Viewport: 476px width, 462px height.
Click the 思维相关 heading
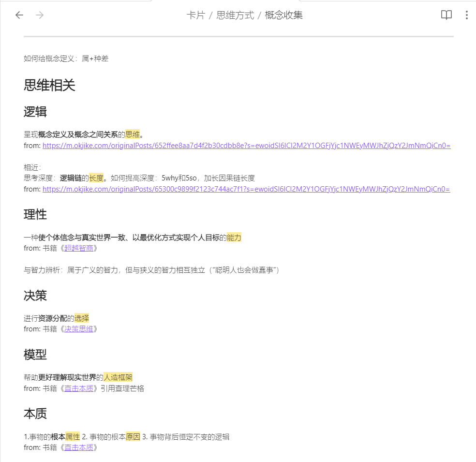click(49, 86)
